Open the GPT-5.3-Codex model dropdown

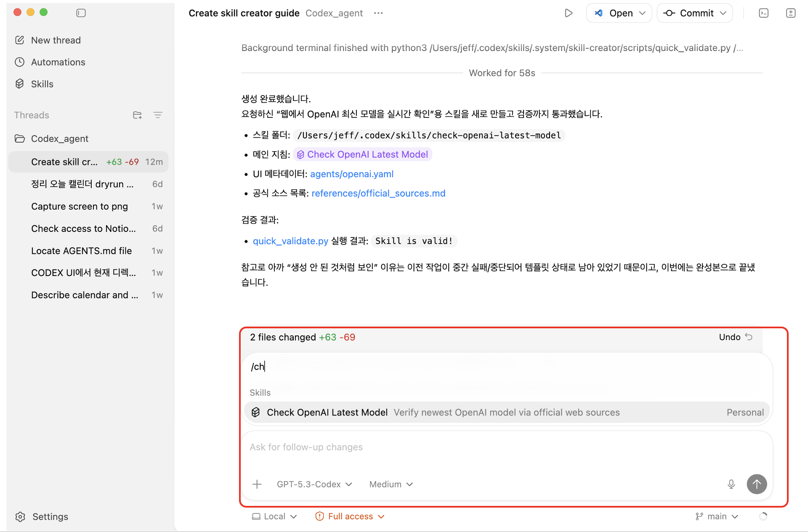point(314,484)
